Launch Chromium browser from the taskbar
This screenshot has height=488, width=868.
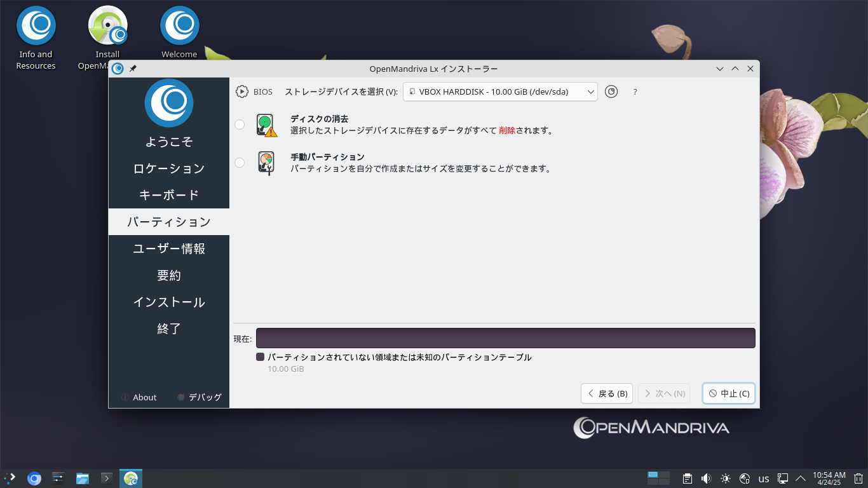(x=34, y=478)
